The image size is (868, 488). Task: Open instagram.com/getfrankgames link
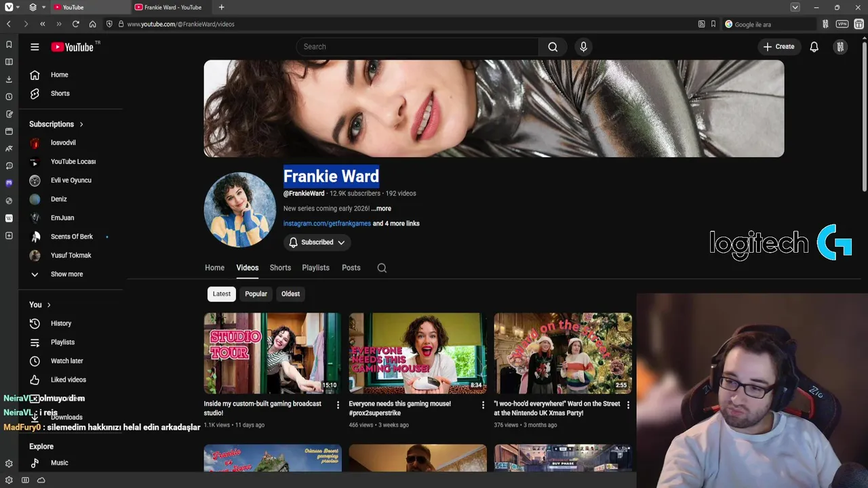[327, 224]
